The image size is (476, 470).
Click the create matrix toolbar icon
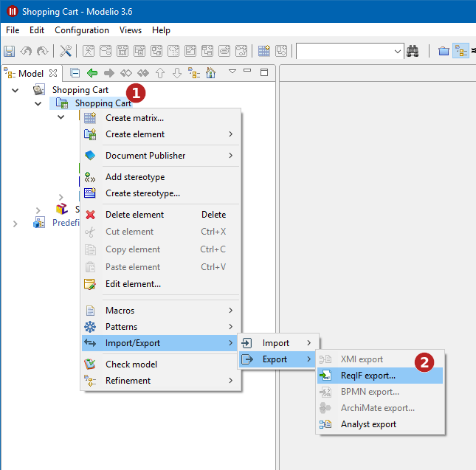point(263,51)
